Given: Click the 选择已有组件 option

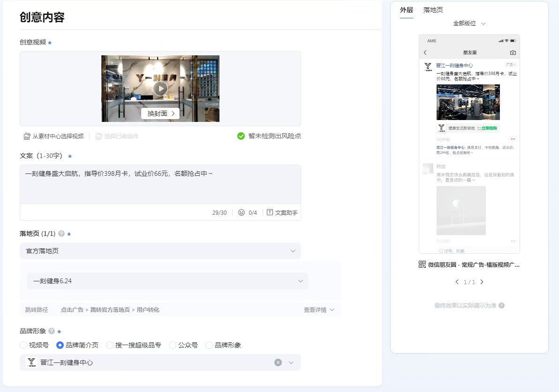Looking at the screenshot, I should tap(117, 136).
